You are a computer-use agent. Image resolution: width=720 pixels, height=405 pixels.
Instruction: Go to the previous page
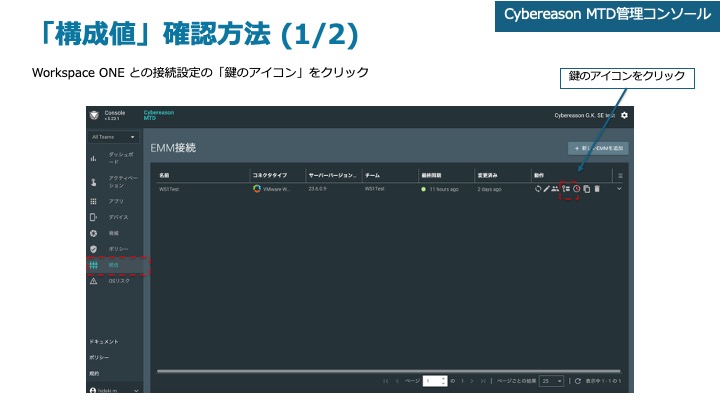(397, 381)
